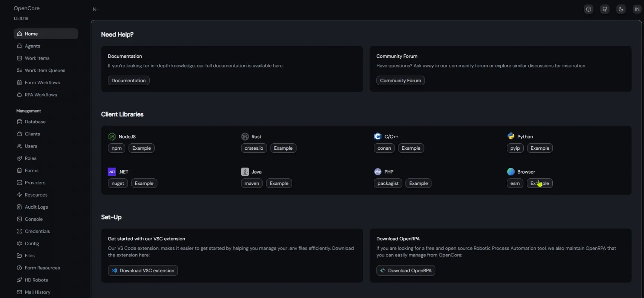This screenshot has width=644, height=298.
Task: Click the Resources lightning icon
Action: pyautogui.click(x=20, y=195)
